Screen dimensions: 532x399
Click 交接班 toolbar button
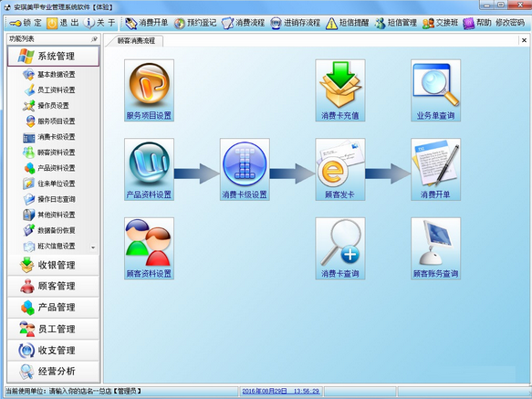440,23
